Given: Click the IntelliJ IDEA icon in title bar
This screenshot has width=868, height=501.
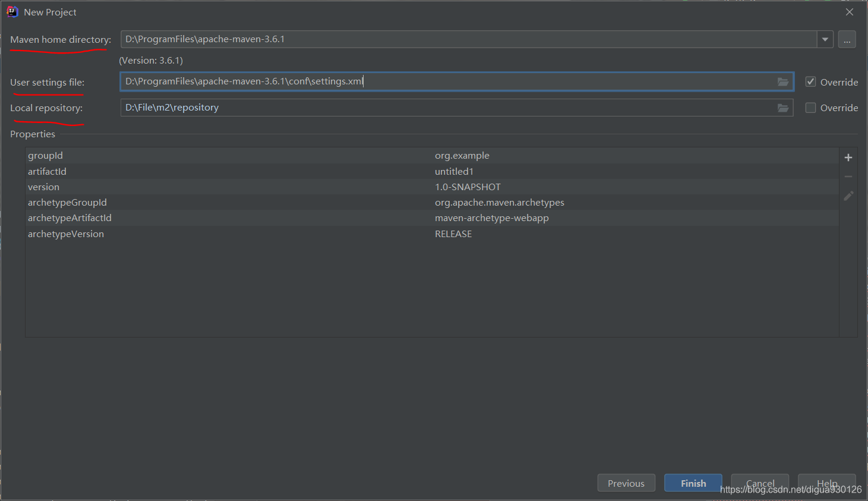Looking at the screenshot, I should [x=12, y=12].
